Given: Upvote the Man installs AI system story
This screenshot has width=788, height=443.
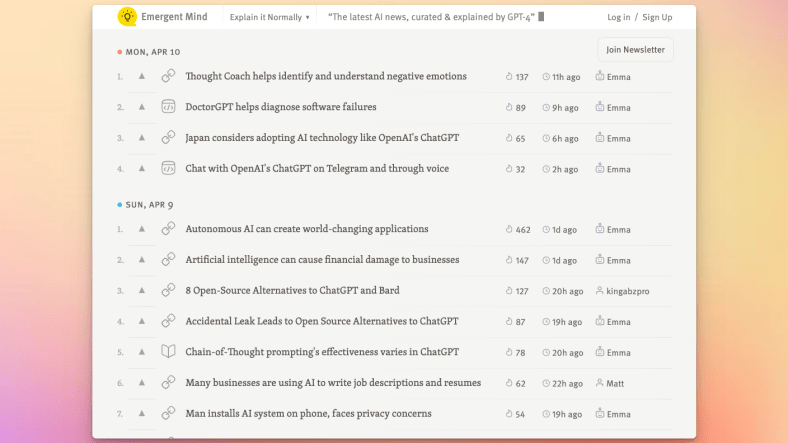Looking at the screenshot, I should pyautogui.click(x=142, y=414).
